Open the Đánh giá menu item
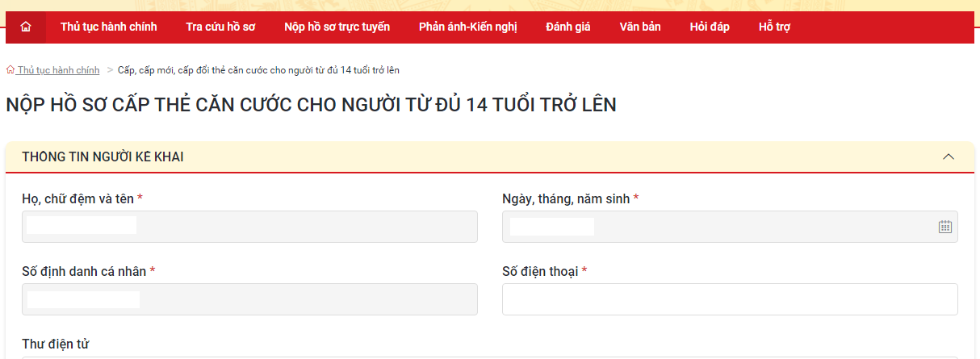 point(568,27)
